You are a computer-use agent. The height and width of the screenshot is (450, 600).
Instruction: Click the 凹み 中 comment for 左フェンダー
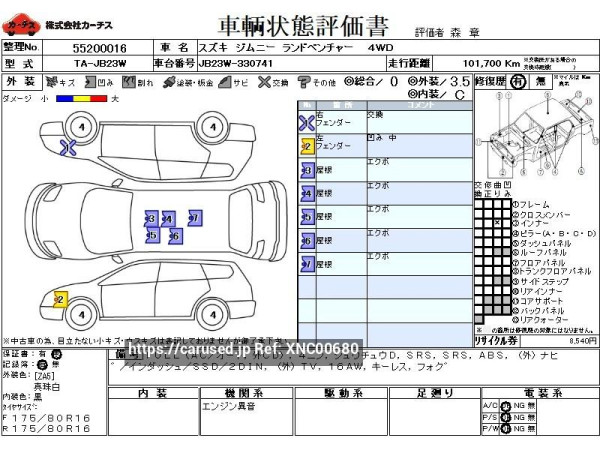(x=382, y=137)
